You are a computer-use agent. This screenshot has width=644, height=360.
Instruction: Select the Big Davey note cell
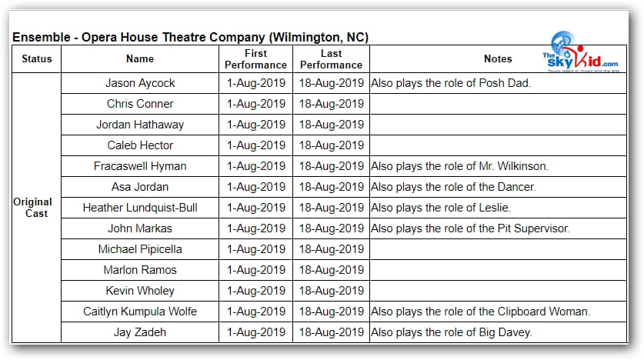451,332
